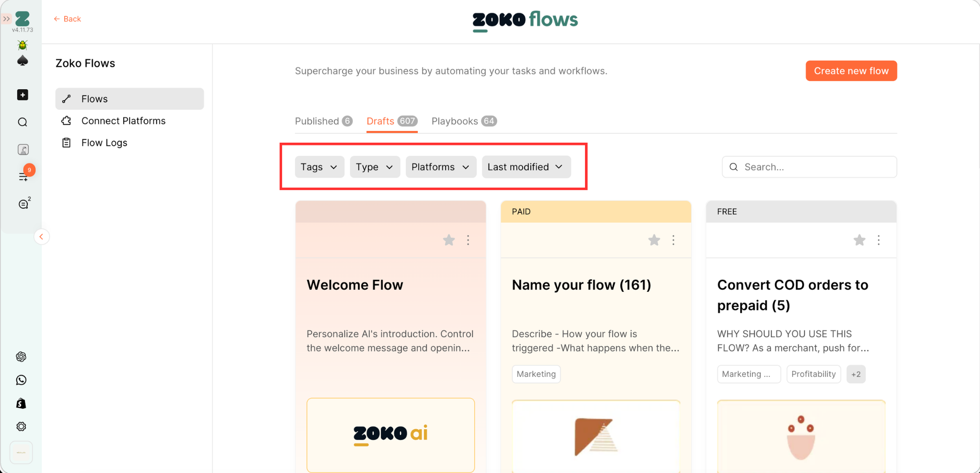This screenshot has width=980, height=473.
Task: Click the Welcome Flow description text
Action: click(x=390, y=341)
